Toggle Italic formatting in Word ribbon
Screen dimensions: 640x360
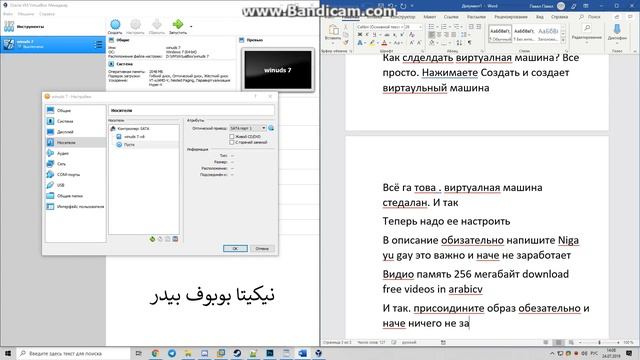pos(367,35)
